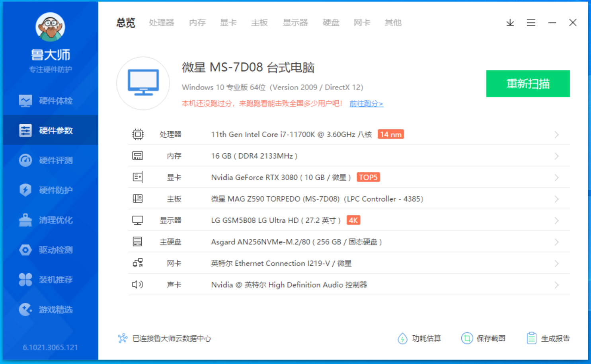Start 驱动检测 driver detection
The image size is (591, 364).
50,250
